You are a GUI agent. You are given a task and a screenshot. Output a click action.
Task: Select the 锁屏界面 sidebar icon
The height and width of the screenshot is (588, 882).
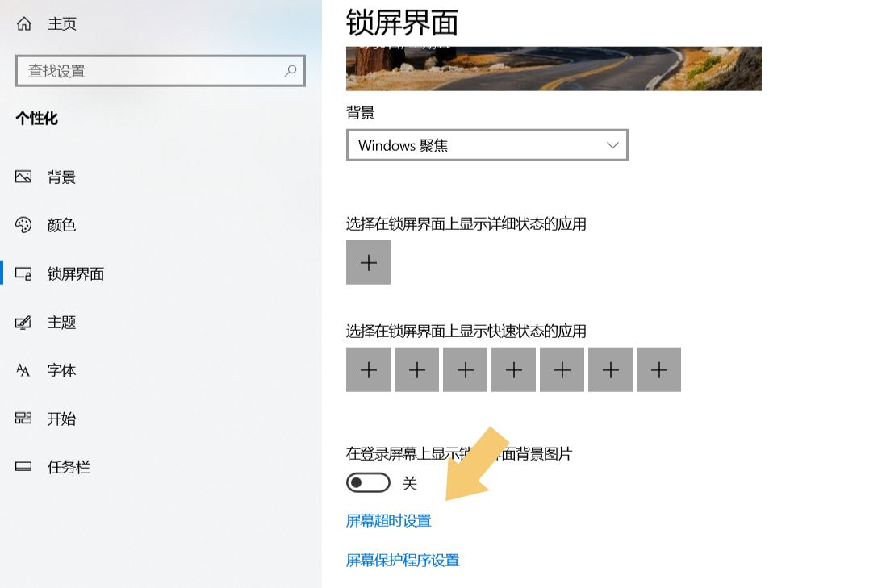pos(22,273)
